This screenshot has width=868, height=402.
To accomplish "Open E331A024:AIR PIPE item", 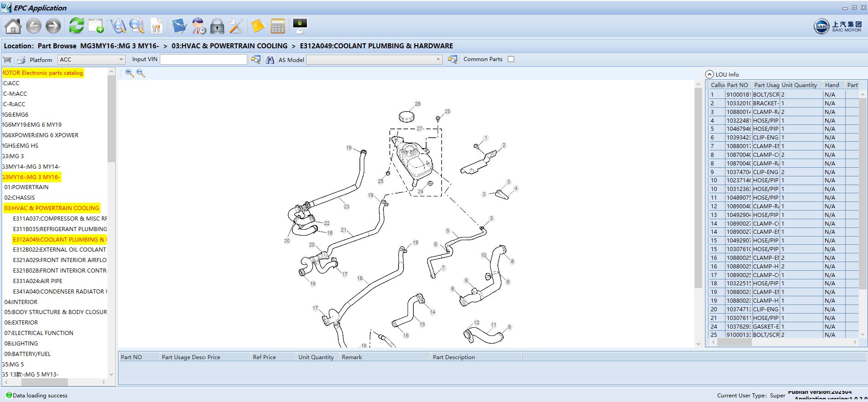I will tap(38, 281).
